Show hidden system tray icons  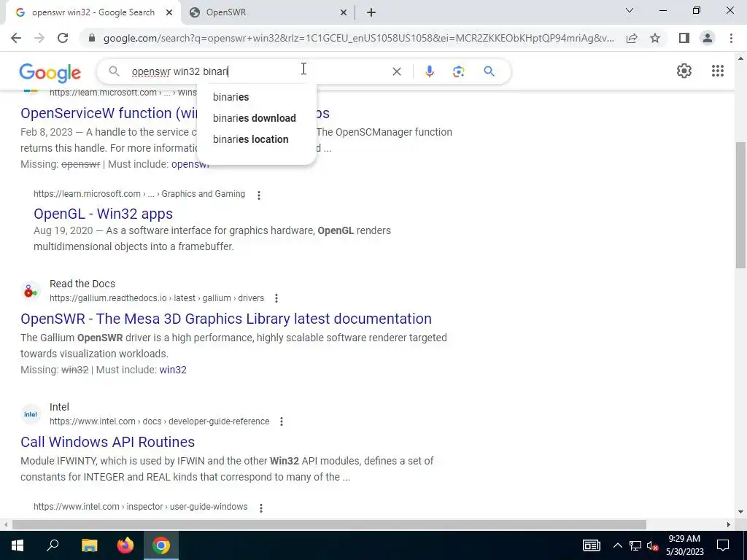click(x=617, y=545)
